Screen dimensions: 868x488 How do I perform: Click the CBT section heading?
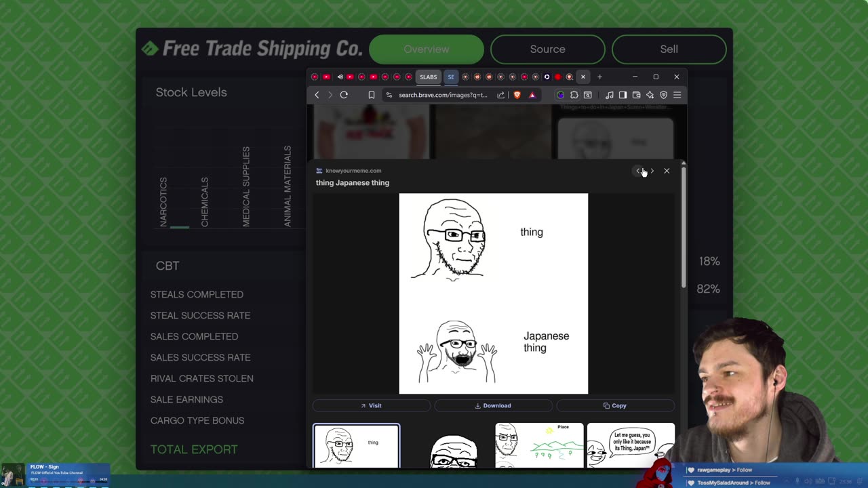point(167,266)
